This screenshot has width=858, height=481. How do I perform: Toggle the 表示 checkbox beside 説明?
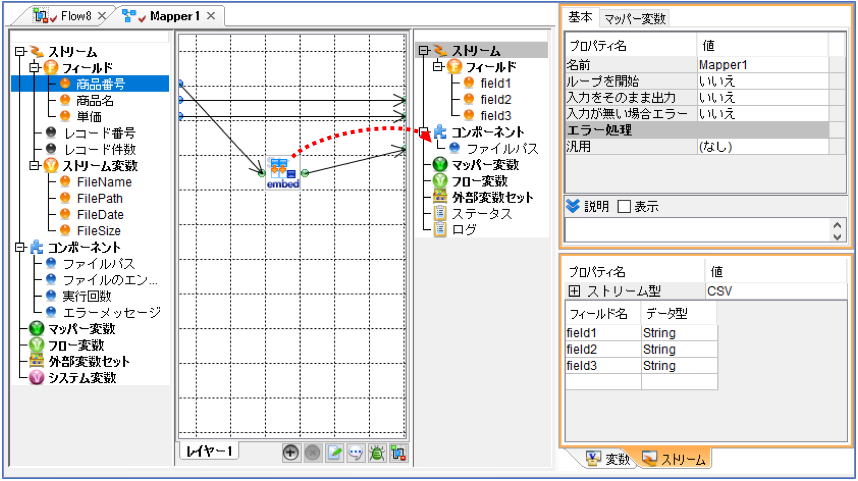tap(624, 206)
